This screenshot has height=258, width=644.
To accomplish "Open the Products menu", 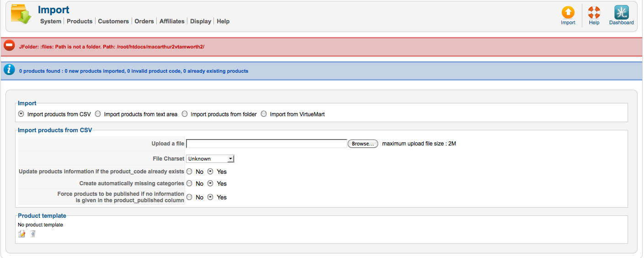I will pyautogui.click(x=80, y=21).
